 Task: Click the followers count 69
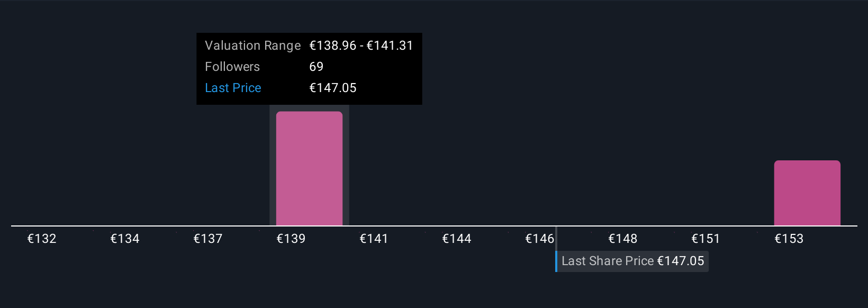point(316,67)
